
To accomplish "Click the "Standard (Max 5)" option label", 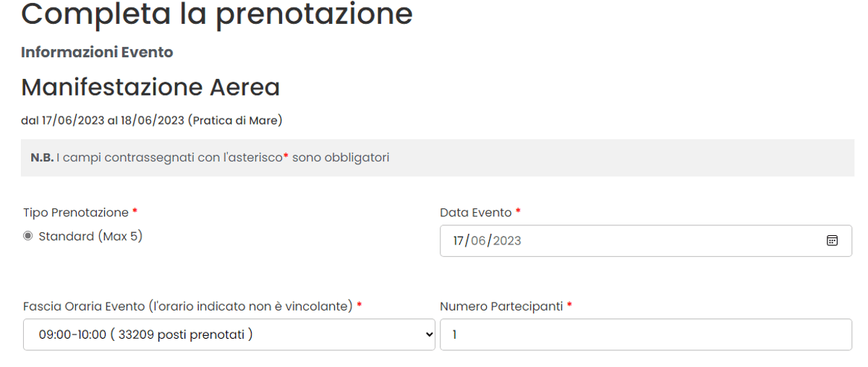I will point(90,237).
